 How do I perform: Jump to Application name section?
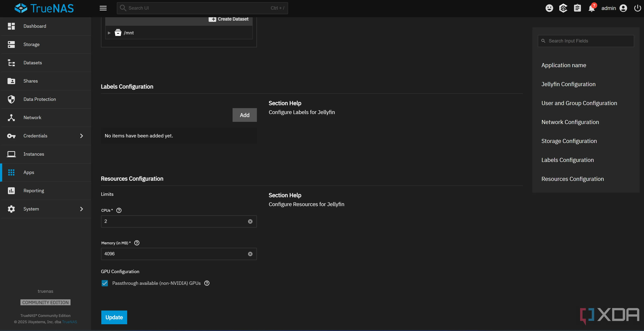563,65
